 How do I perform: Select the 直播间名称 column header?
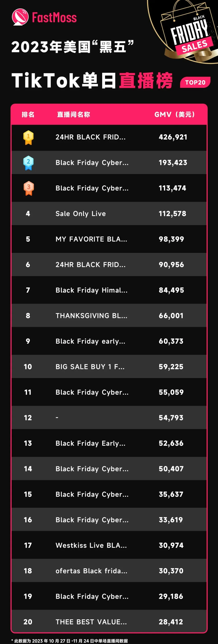pyautogui.click(x=74, y=115)
